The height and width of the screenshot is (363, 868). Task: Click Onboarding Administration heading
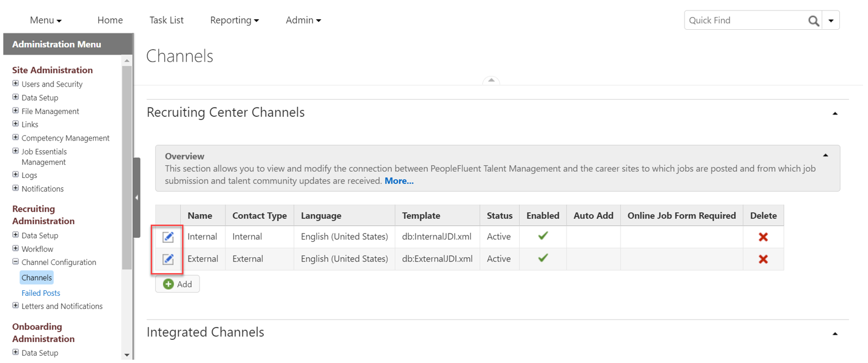44,333
